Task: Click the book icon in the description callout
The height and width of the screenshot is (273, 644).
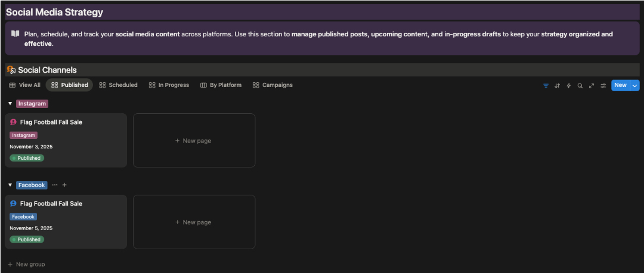Action: [15, 34]
